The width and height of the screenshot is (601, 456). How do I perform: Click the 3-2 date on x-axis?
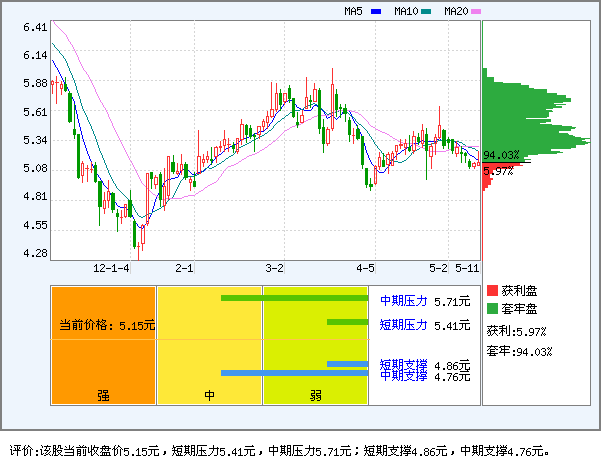click(x=275, y=268)
